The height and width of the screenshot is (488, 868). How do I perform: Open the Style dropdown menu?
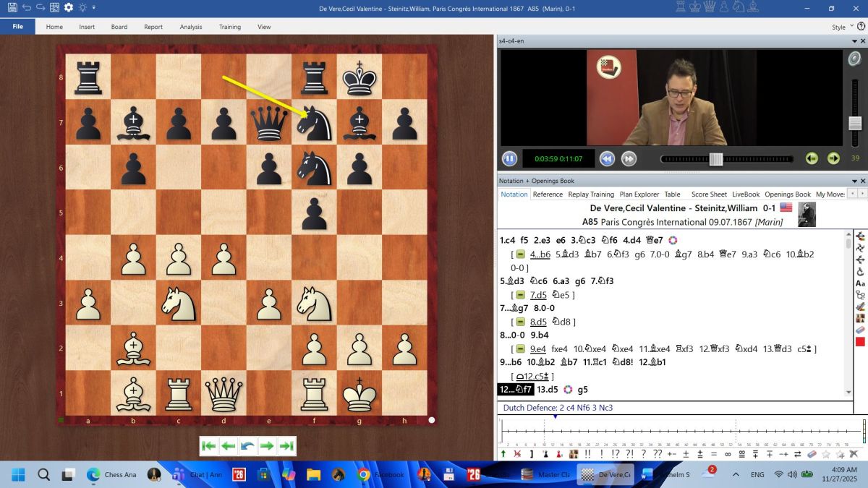click(x=841, y=27)
